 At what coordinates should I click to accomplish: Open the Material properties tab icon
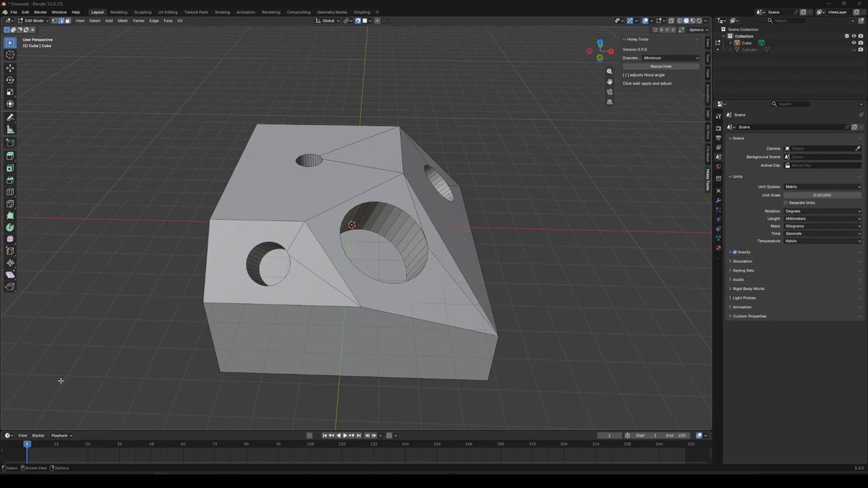coord(718,247)
